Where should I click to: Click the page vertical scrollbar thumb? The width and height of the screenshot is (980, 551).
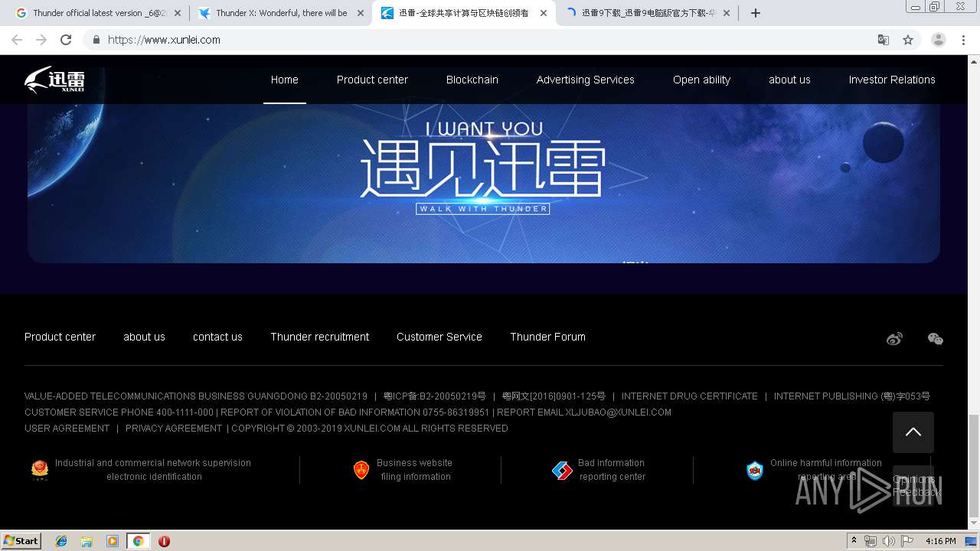(973, 465)
